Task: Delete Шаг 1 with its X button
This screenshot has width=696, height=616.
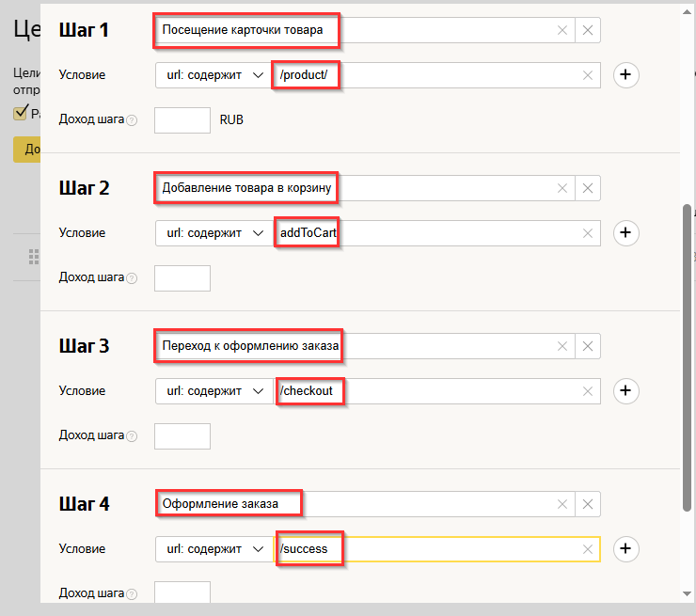Action: coord(588,30)
